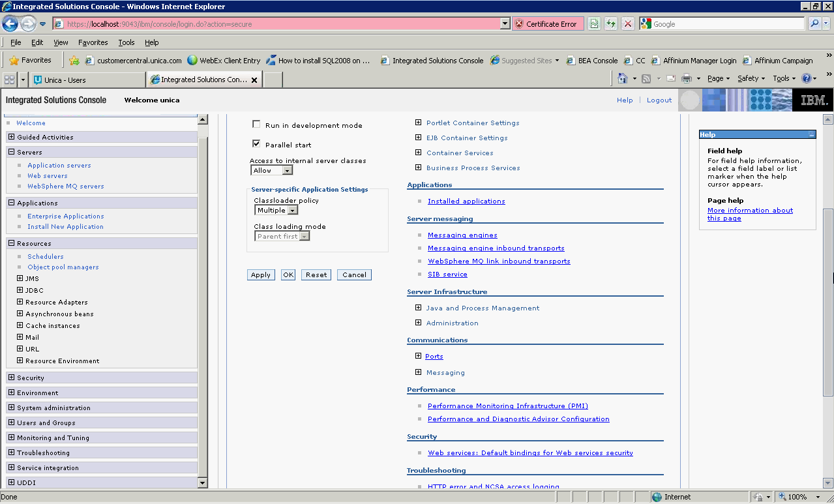Expand JDBC under Resources
834x504 pixels.
pos(20,290)
